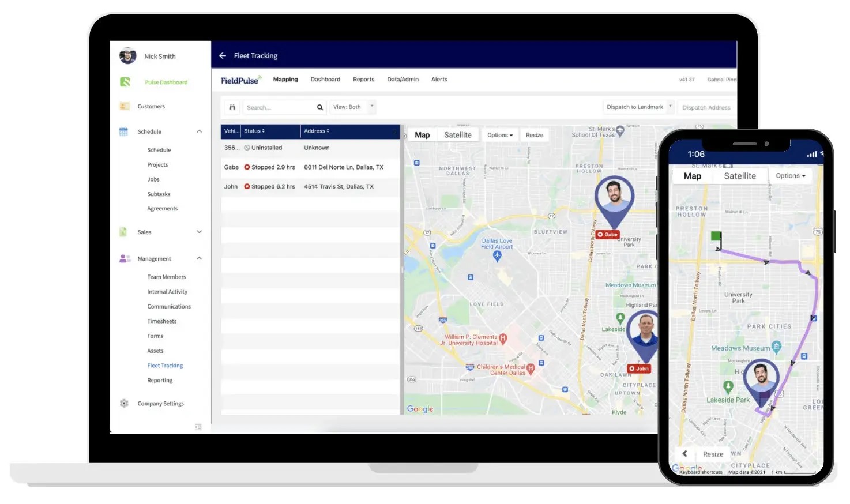This screenshot has width=850, height=504.
Task: Click the back arrow beside Fleet Tracking
Action: (223, 55)
